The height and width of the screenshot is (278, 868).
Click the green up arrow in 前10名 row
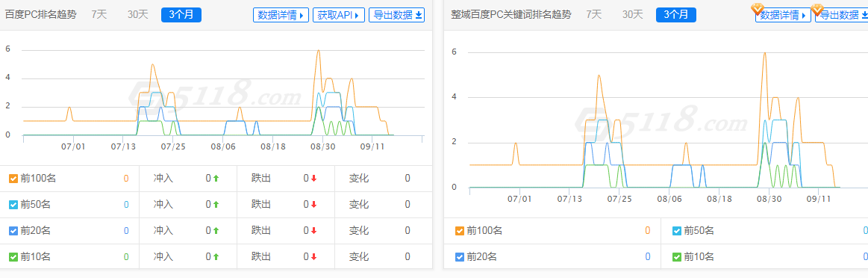tap(216, 257)
